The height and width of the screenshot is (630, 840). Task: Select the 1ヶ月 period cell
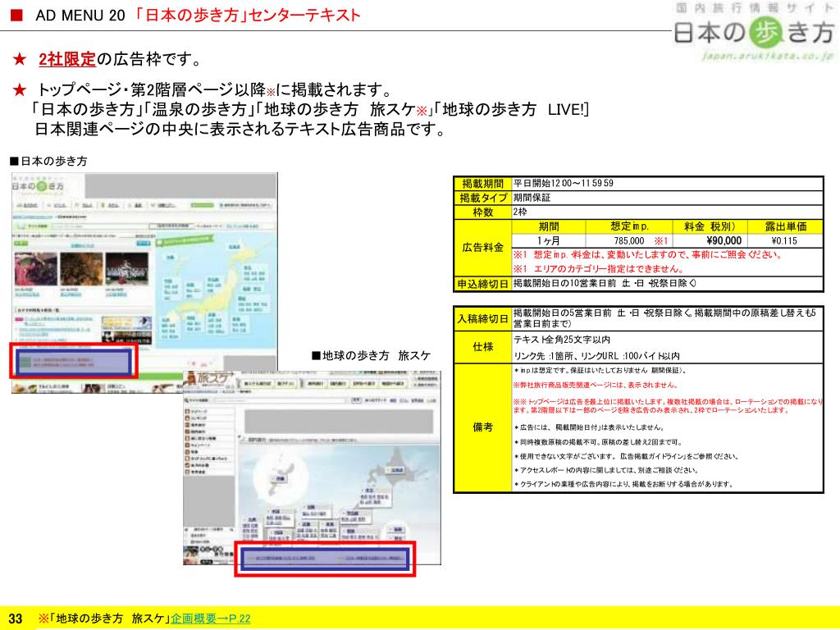tap(549, 241)
